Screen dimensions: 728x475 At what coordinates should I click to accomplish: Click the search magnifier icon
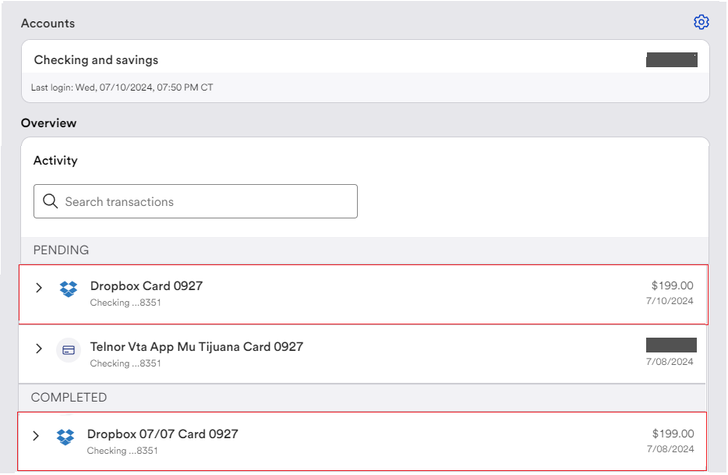coord(49,202)
